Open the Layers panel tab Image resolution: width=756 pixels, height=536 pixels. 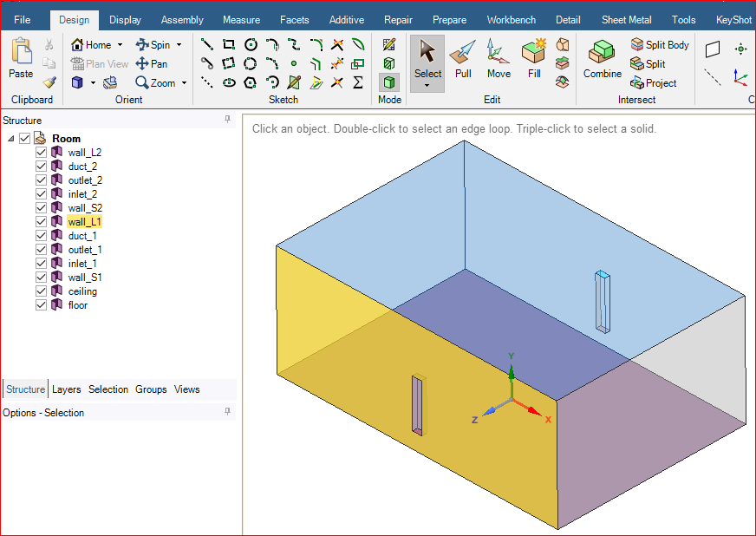pos(66,389)
